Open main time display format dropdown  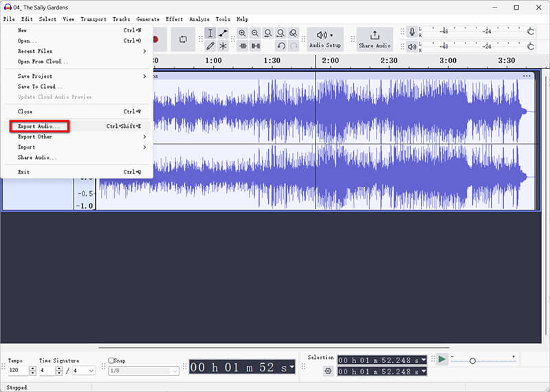click(x=291, y=367)
